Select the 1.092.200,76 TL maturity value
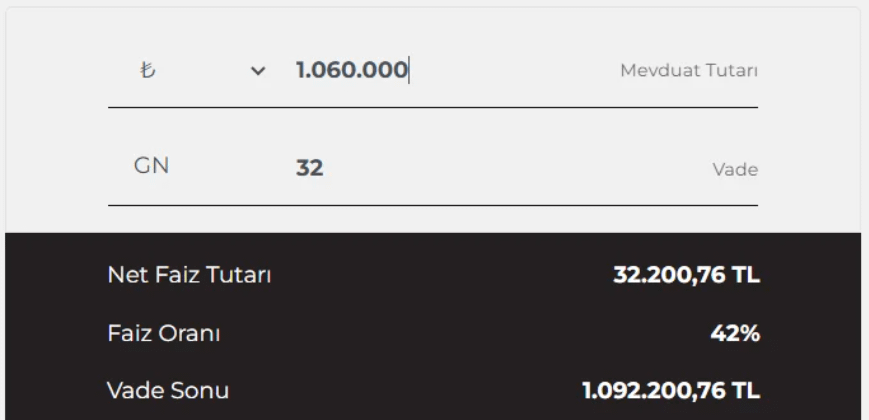Viewport: 869px width, 420px height. click(670, 389)
